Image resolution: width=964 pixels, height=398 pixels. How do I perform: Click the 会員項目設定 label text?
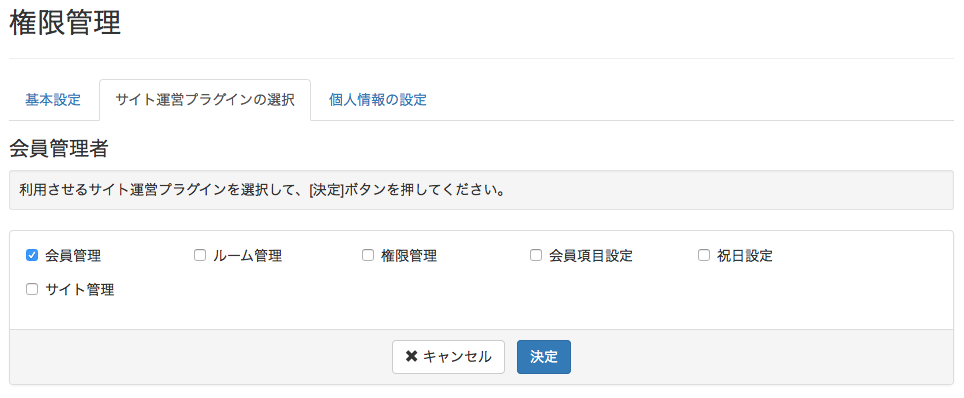click(x=590, y=256)
